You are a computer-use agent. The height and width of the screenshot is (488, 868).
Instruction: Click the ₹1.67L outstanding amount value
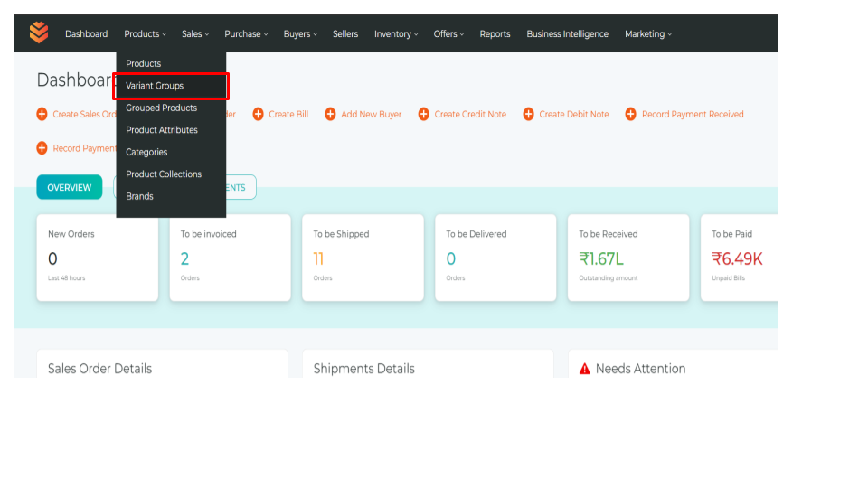pyautogui.click(x=601, y=258)
